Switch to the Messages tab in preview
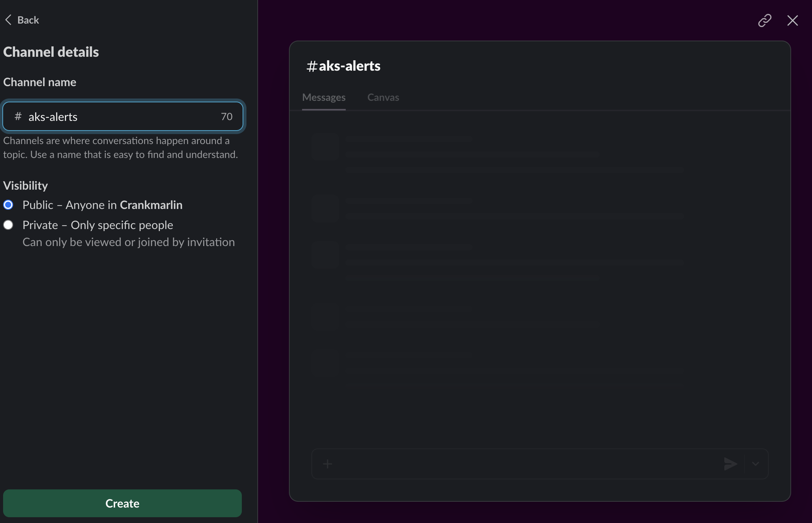This screenshot has height=523, width=812. point(324,97)
